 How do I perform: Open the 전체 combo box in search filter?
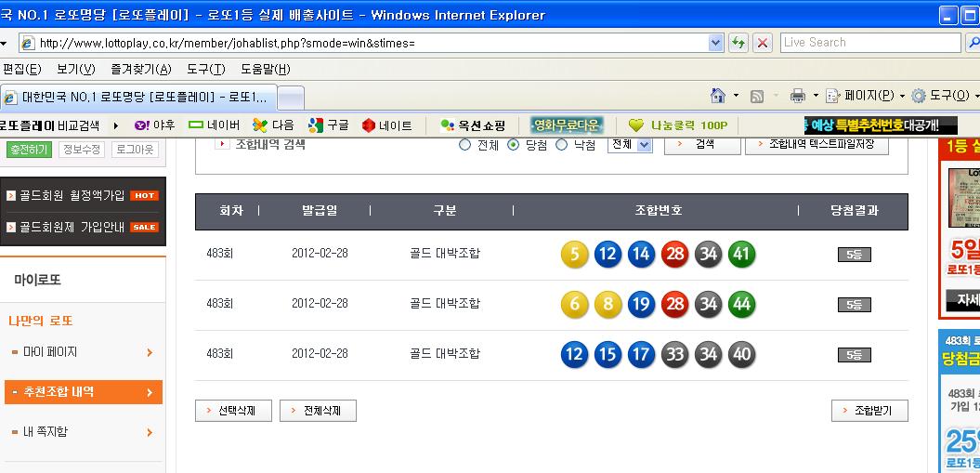pos(630,145)
